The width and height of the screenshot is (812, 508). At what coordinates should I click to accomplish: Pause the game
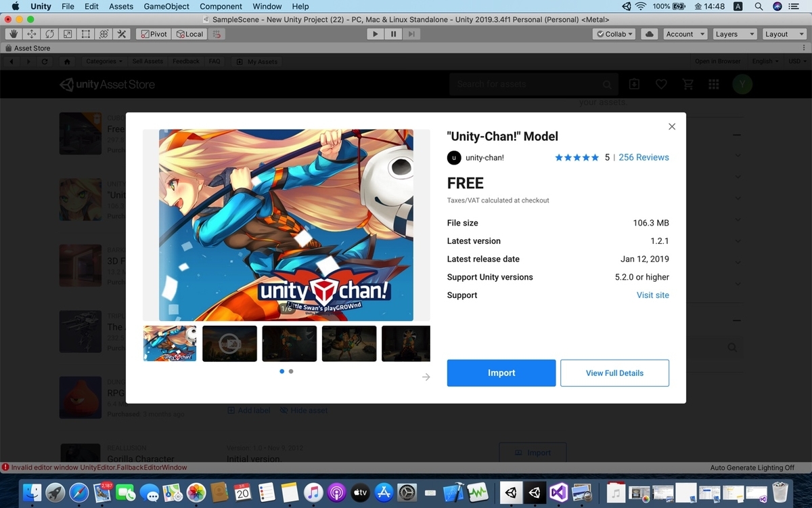[x=393, y=34]
